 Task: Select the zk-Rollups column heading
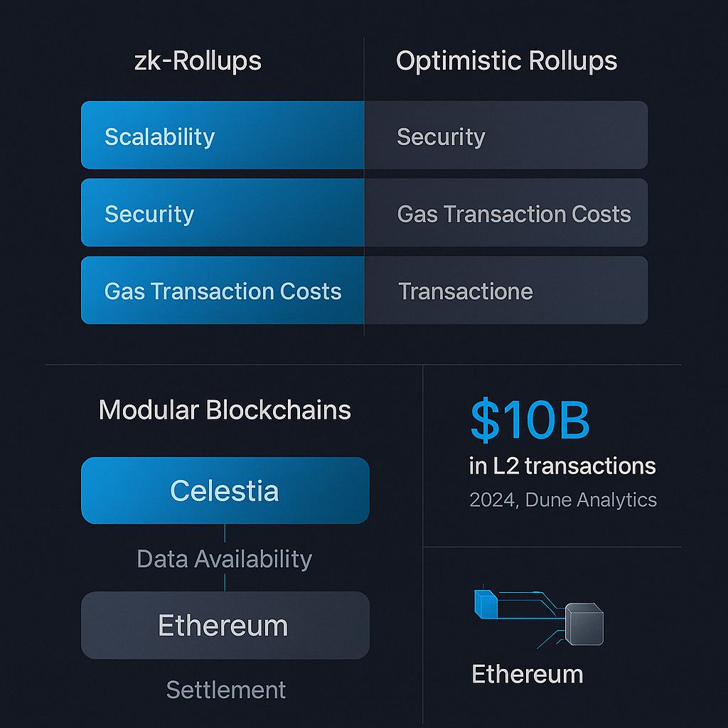coord(198,61)
